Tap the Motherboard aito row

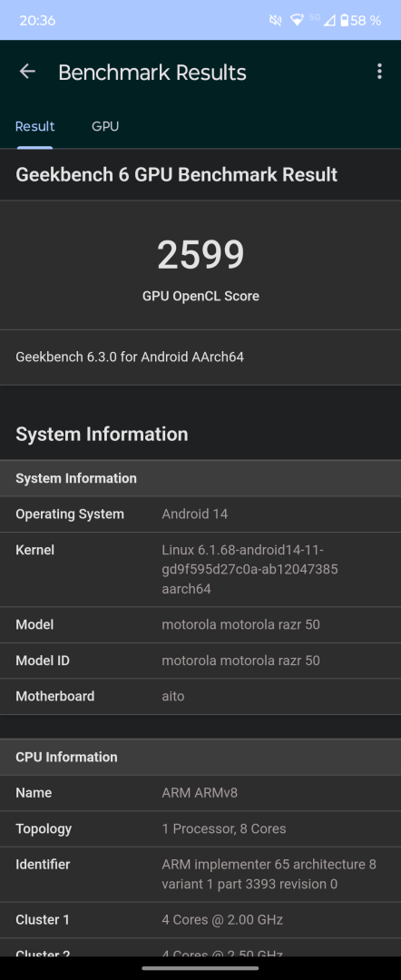click(200, 696)
